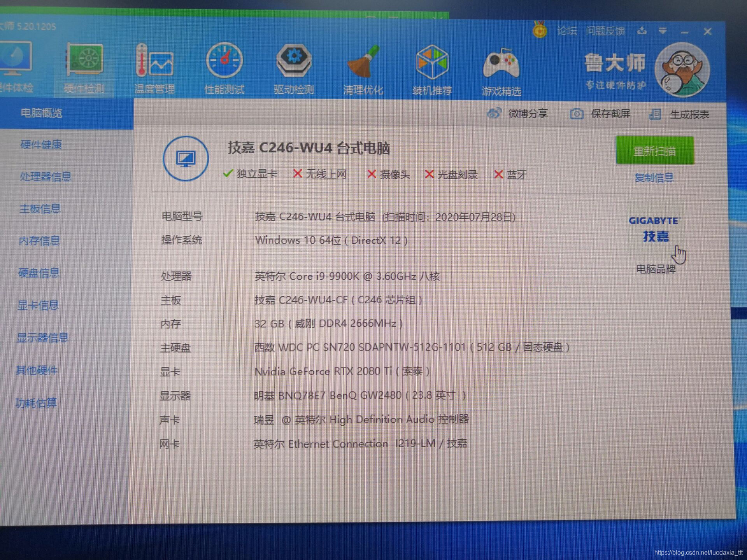The height and width of the screenshot is (560, 747).
Task: Click the 保存截屏 camera icon
Action: (x=577, y=114)
